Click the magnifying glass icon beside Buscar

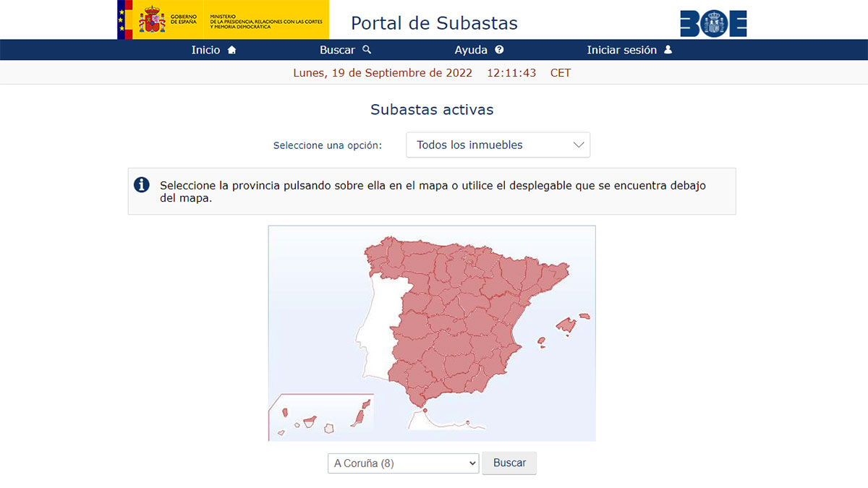(x=365, y=50)
